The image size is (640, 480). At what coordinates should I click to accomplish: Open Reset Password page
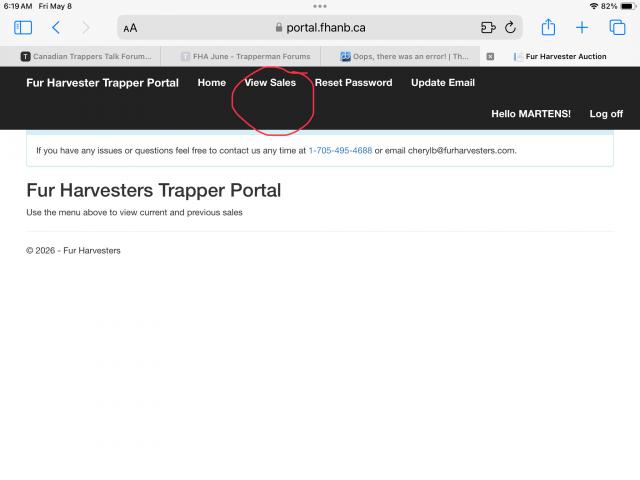(x=353, y=82)
